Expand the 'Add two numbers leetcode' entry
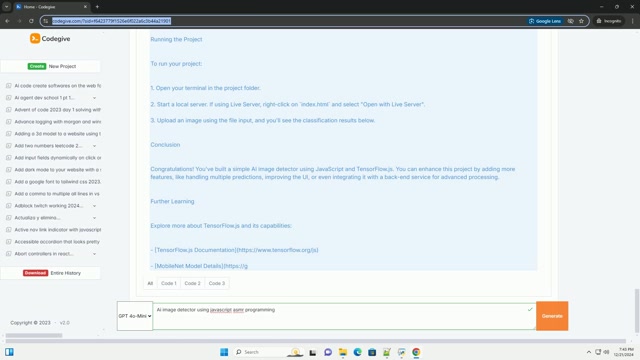The height and width of the screenshot is (360, 640). point(94,146)
